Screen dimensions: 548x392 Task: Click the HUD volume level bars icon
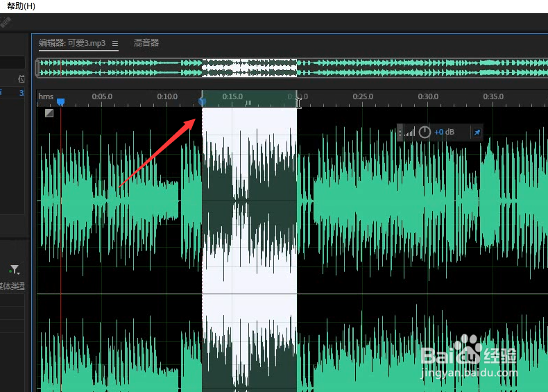pos(409,133)
